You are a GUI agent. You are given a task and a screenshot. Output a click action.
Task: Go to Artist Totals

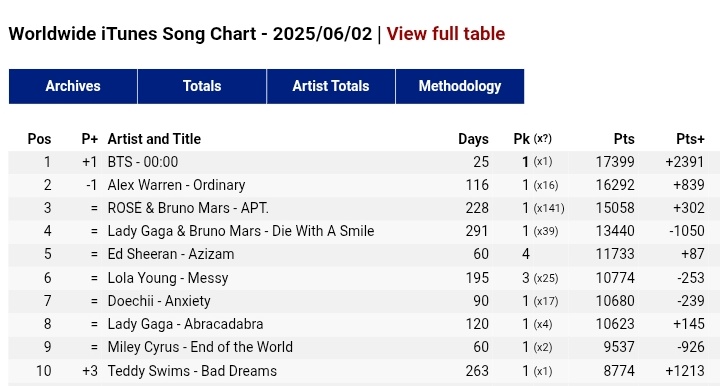pos(331,86)
